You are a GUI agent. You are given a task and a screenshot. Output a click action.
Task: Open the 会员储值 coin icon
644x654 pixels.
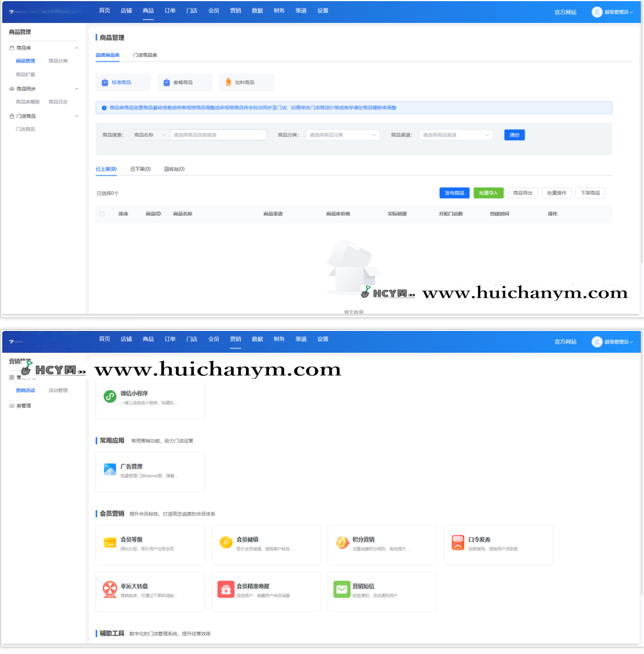(226, 542)
